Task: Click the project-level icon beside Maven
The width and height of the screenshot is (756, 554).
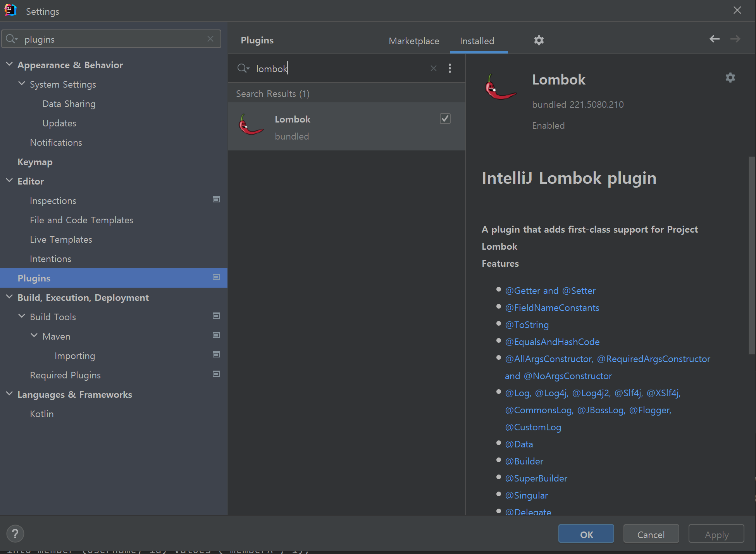Action: pyautogui.click(x=216, y=335)
